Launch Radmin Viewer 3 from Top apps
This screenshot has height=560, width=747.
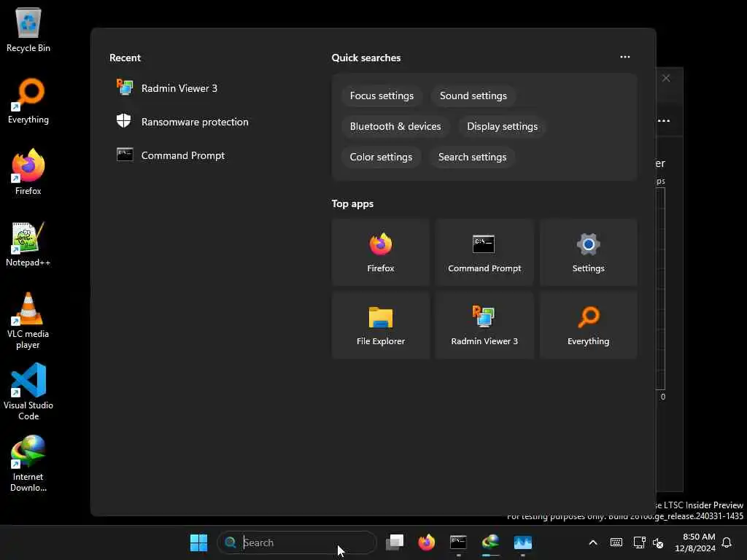pyautogui.click(x=484, y=325)
